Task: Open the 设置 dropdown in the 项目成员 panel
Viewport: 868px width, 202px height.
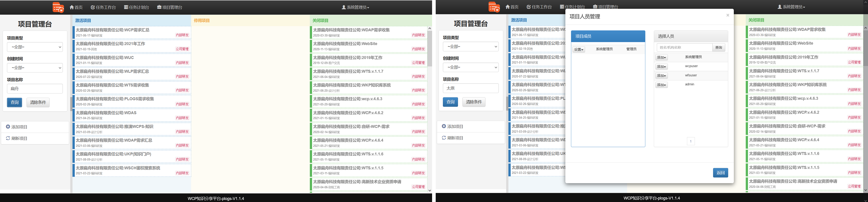Action: [x=579, y=50]
